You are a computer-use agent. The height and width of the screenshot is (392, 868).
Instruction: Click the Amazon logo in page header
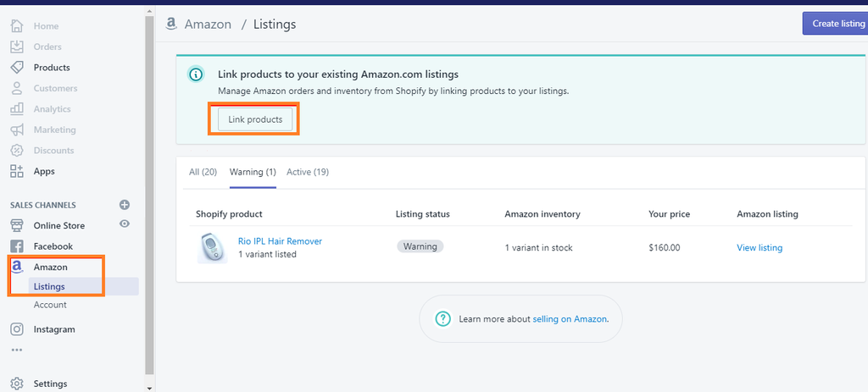coord(171,23)
